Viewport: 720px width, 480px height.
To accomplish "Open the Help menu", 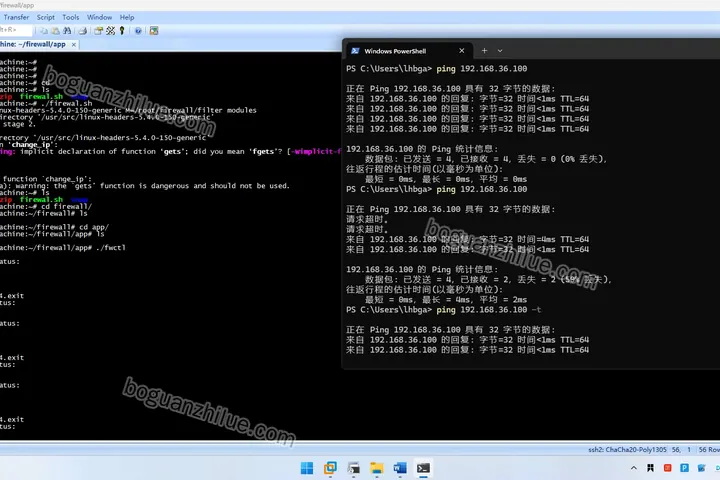I will click(x=127, y=17).
